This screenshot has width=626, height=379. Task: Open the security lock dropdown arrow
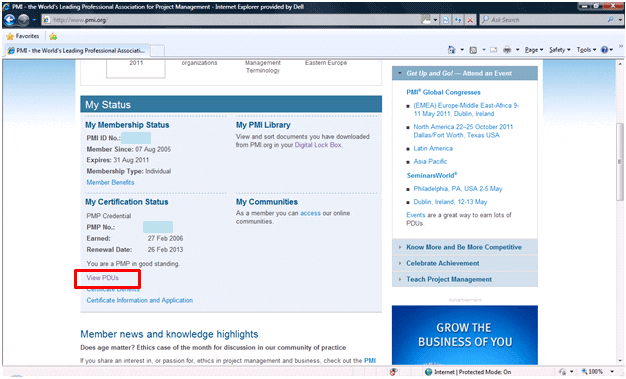click(571, 372)
